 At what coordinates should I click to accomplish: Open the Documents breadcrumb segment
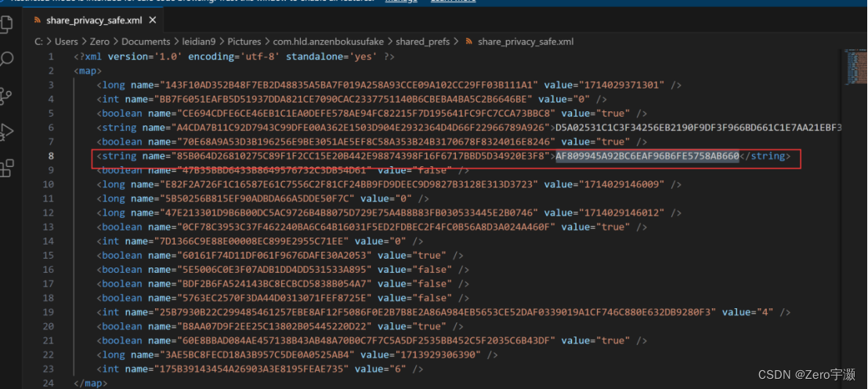point(146,42)
